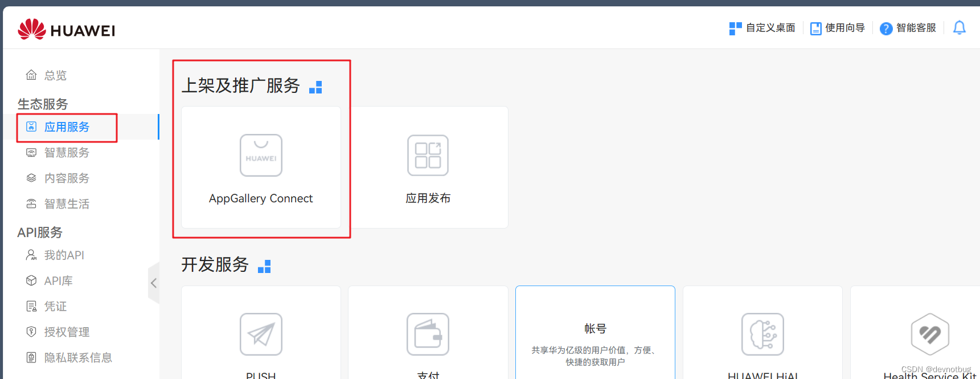Screen dimensions: 980x379
Task: Open the 自定义桌面 custom desktop option
Action: (x=762, y=28)
